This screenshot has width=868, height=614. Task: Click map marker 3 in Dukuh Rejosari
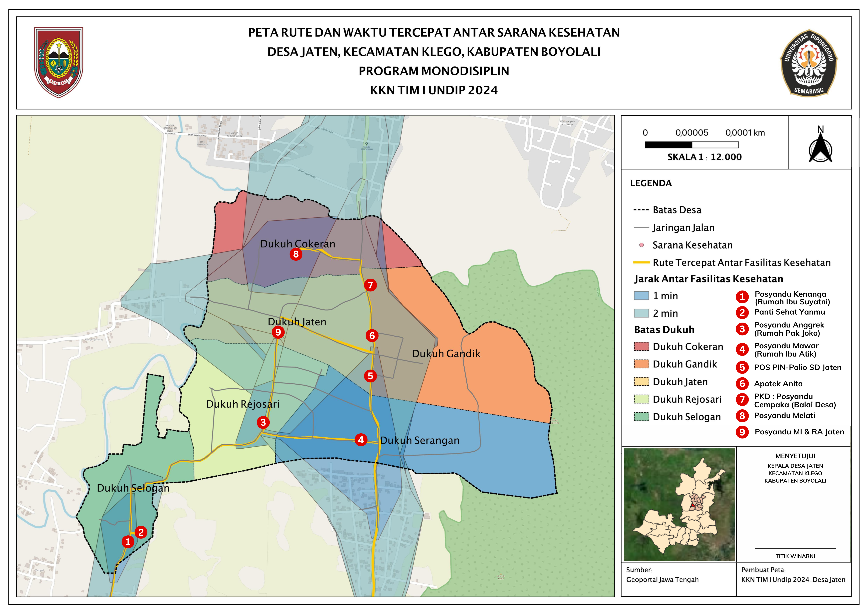[263, 422]
